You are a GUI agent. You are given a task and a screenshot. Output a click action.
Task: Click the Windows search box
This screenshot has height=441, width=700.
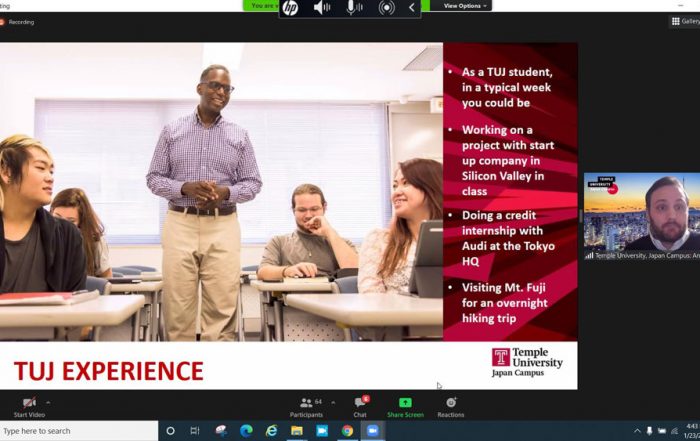coord(79,431)
